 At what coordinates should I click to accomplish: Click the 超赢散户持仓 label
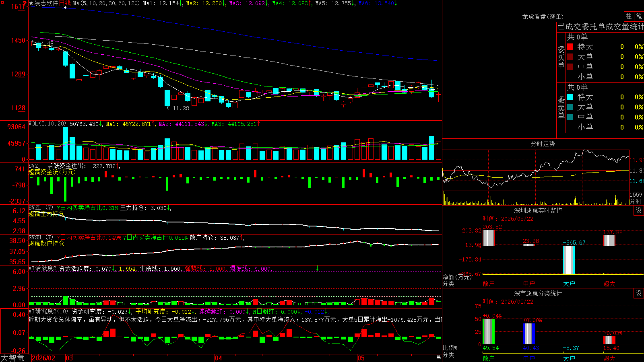point(46,243)
